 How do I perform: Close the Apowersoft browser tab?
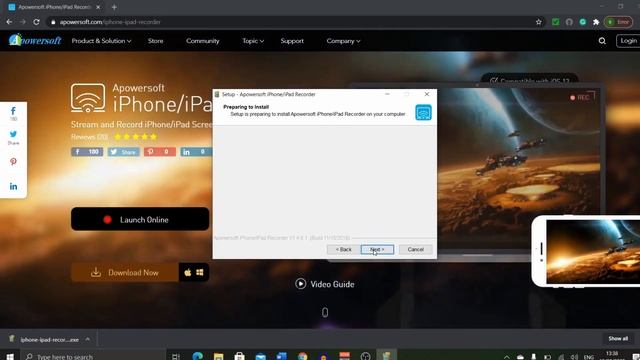pyautogui.click(x=98, y=7)
